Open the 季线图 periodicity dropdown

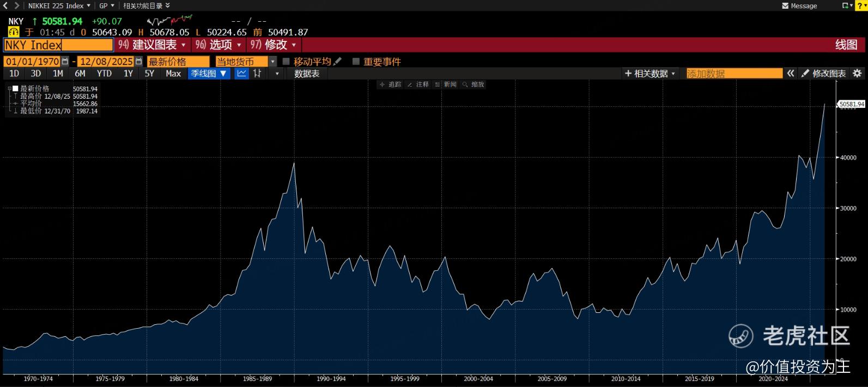pyautogui.click(x=210, y=74)
